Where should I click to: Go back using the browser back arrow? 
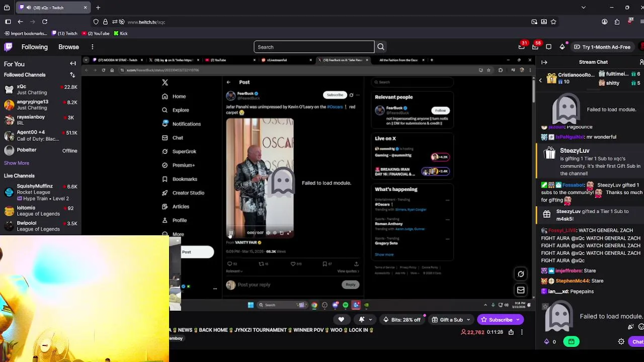point(20,22)
